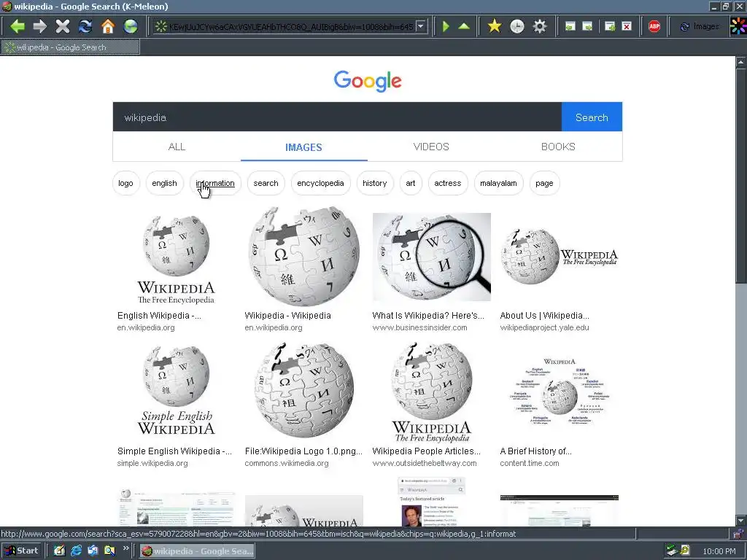
Task: Close current tab with red X toolbar icon
Action: 627,26
